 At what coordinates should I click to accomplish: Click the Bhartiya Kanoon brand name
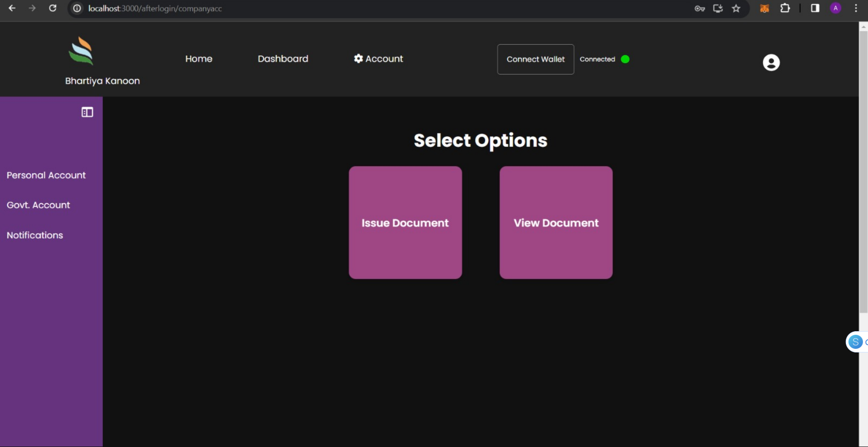tap(102, 81)
